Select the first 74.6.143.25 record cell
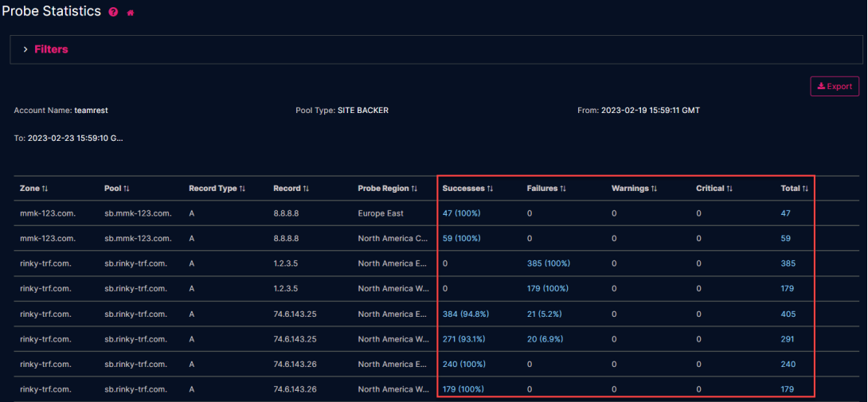Screen dimensions: 868x402 [295, 314]
